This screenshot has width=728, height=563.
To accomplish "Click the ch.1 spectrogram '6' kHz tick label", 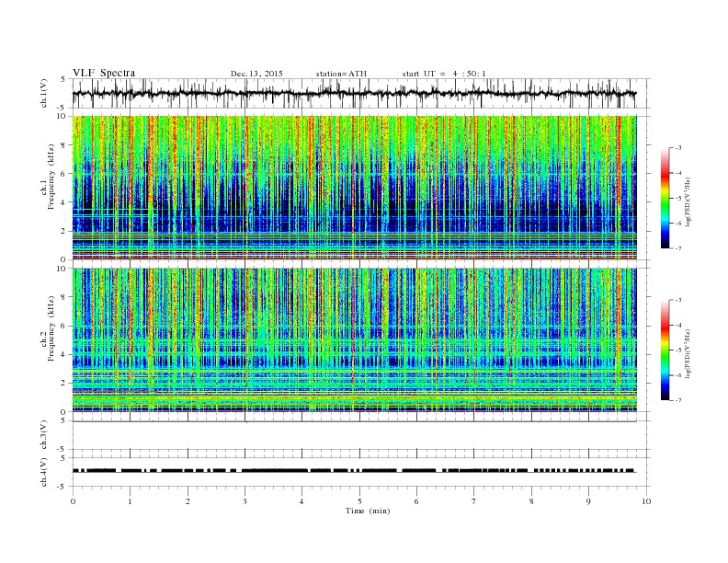I will (x=63, y=174).
